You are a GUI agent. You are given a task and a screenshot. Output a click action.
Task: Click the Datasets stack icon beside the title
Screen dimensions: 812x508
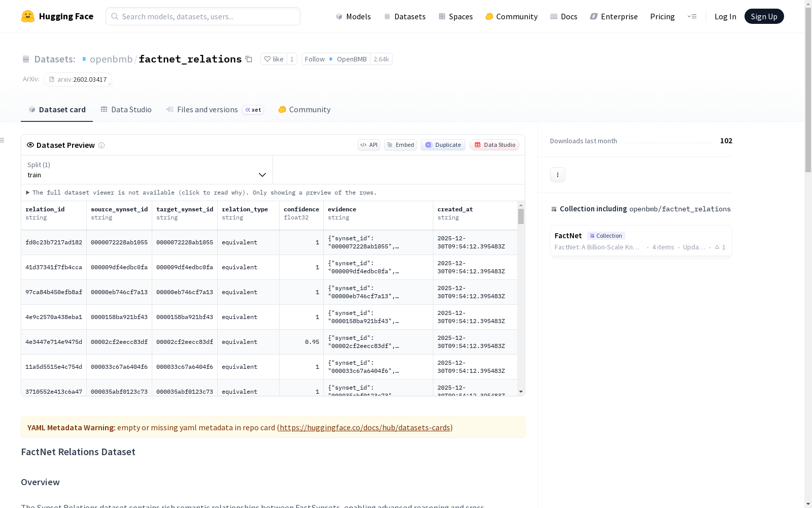[26, 59]
